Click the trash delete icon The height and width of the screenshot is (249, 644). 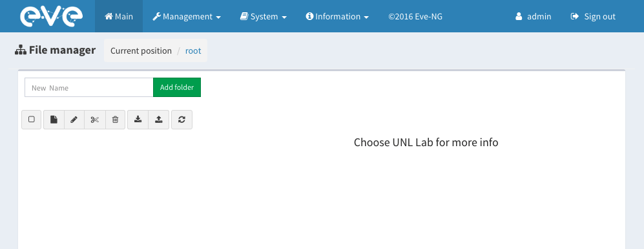[x=116, y=120]
